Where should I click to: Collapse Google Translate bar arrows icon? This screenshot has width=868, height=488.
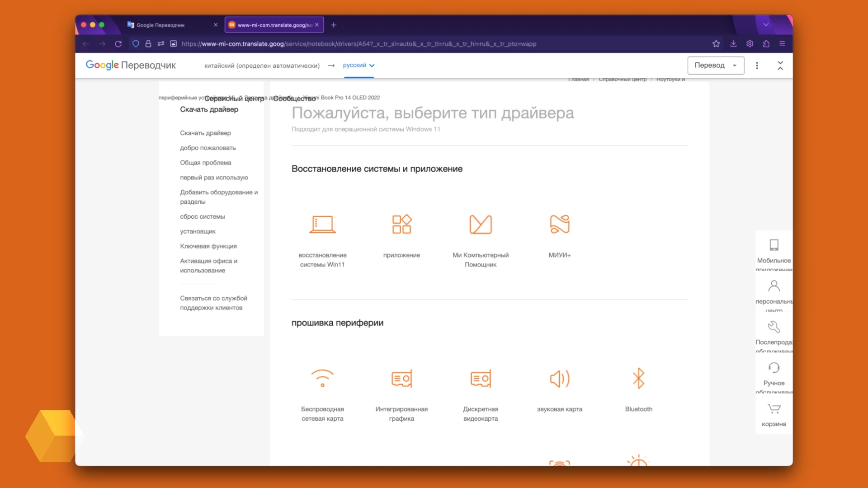pos(780,66)
